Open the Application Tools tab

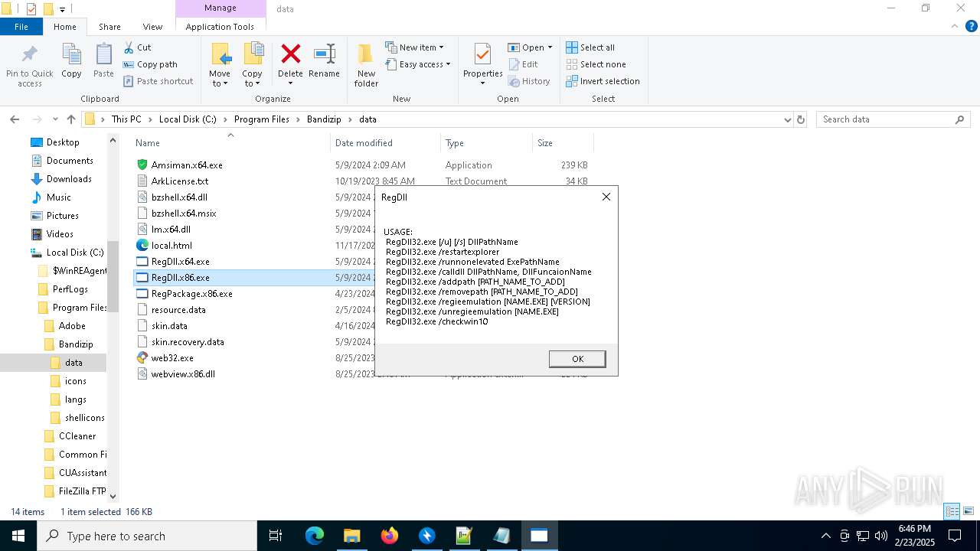click(x=220, y=27)
